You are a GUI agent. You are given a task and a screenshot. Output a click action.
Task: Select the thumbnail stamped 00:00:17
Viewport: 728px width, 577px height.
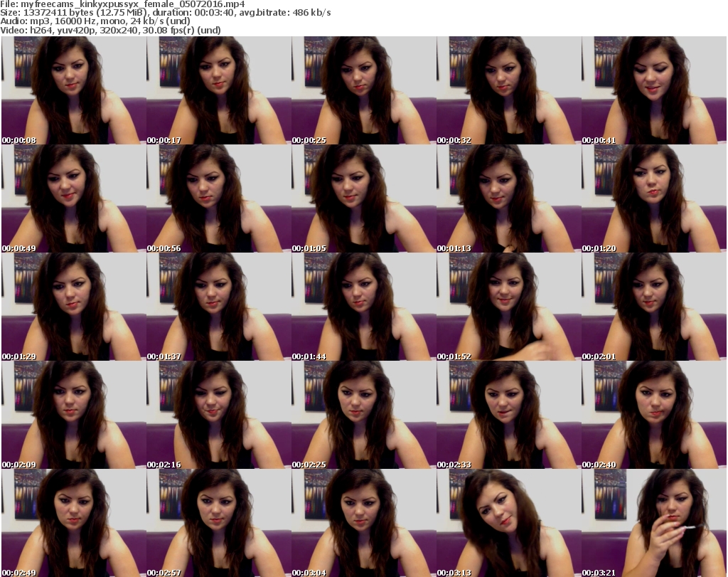pyautogui.click(x=219, y=90)
